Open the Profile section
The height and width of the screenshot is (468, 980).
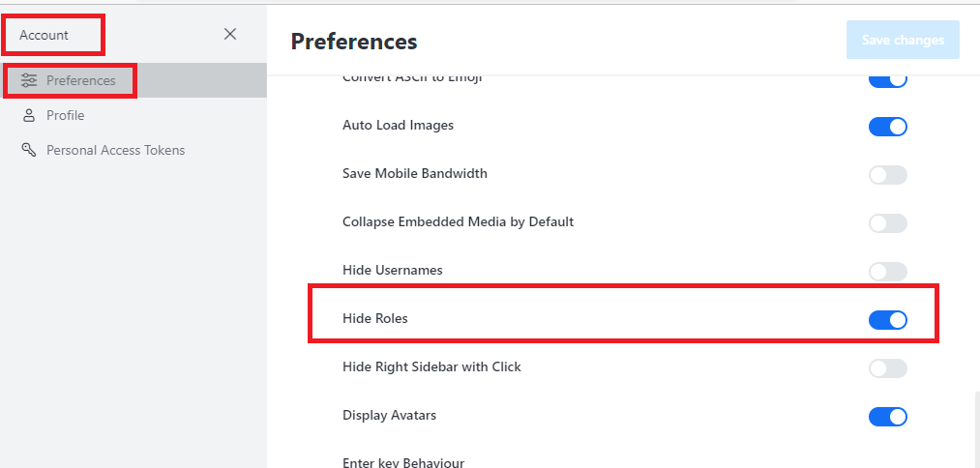(x=65, y=115)
